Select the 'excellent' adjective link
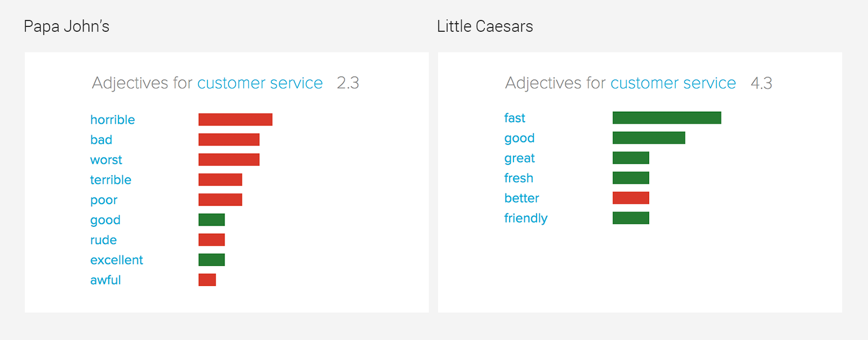Viewport: 868px width, 340px height. (x=116, y=260)
